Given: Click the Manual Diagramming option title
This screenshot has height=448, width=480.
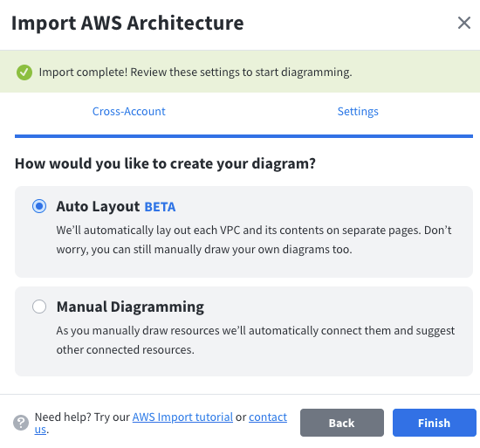Looking at the screenshot, I should click(x=130, y=307).
